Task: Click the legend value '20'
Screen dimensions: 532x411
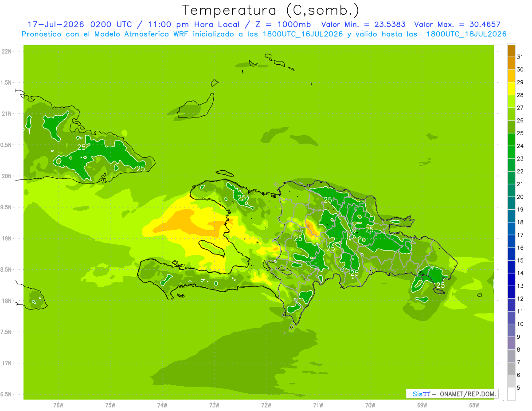Action: coord(520,197)
